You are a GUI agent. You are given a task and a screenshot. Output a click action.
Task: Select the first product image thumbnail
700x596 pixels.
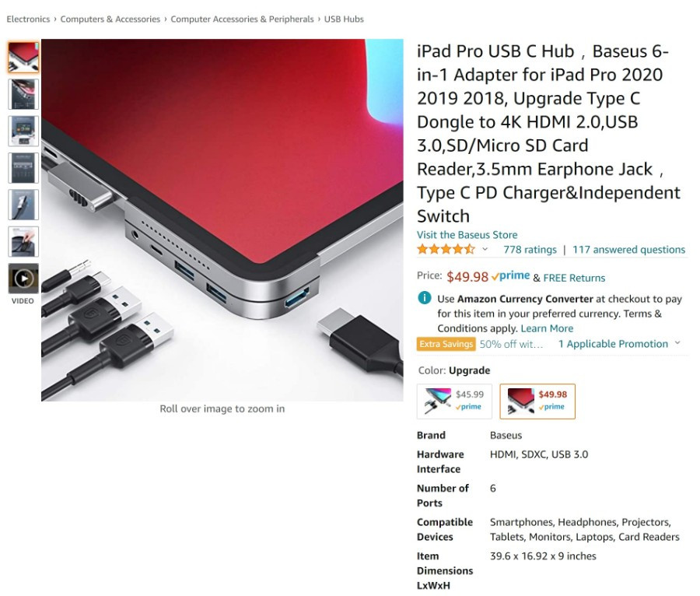[23, 58]
